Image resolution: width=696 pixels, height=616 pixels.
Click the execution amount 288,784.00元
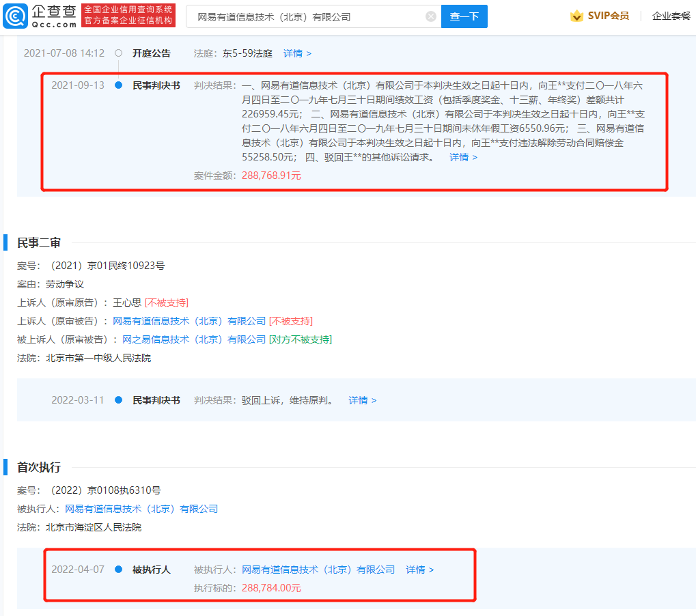click(x=271, y=588)
